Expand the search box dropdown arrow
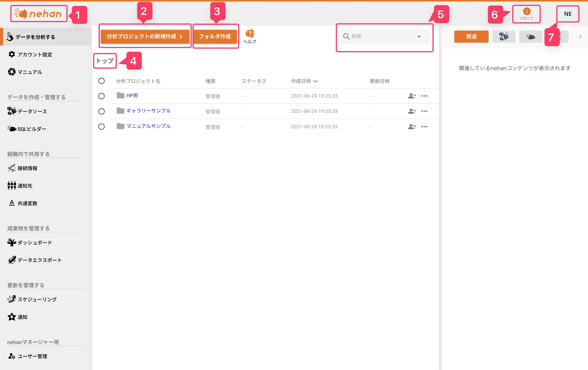The image size is (588, 370). click(419, 37)
